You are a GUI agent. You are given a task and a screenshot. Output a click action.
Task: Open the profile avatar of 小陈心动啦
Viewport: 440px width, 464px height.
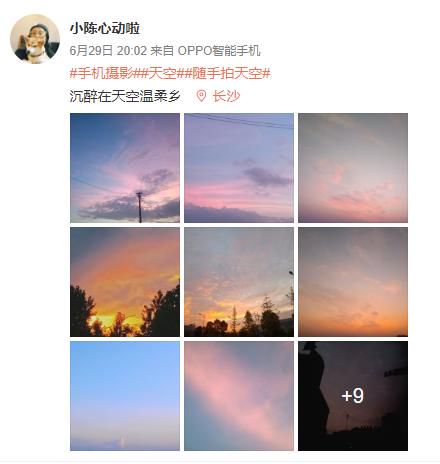click(x=35, y=39)
